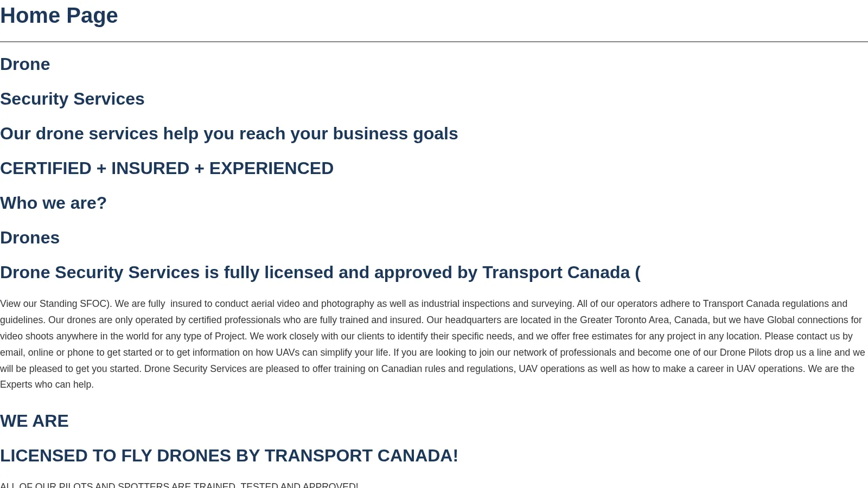Click "email, online or phone" text in paragraph

pyautogui.click(x=47, y=352)
